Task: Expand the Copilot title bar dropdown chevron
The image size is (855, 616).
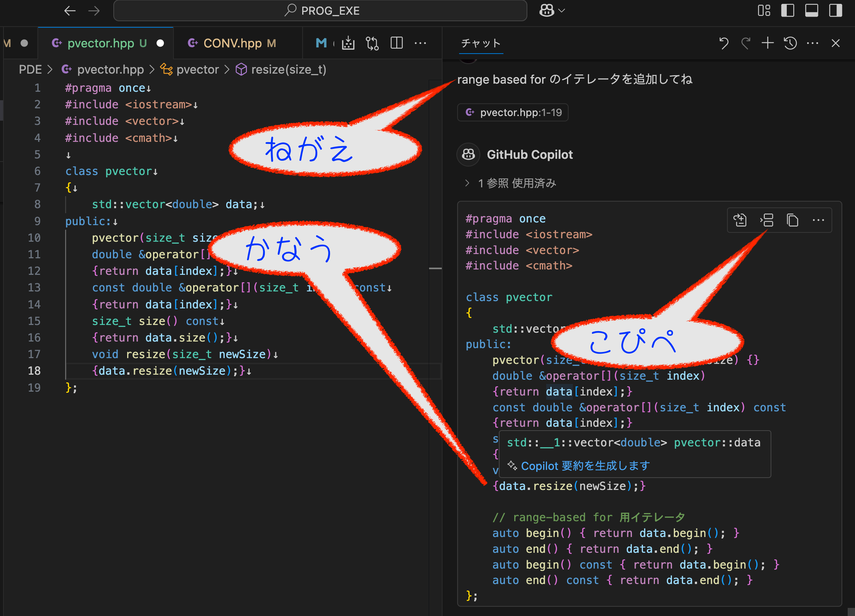Action: tap(562, 11)
